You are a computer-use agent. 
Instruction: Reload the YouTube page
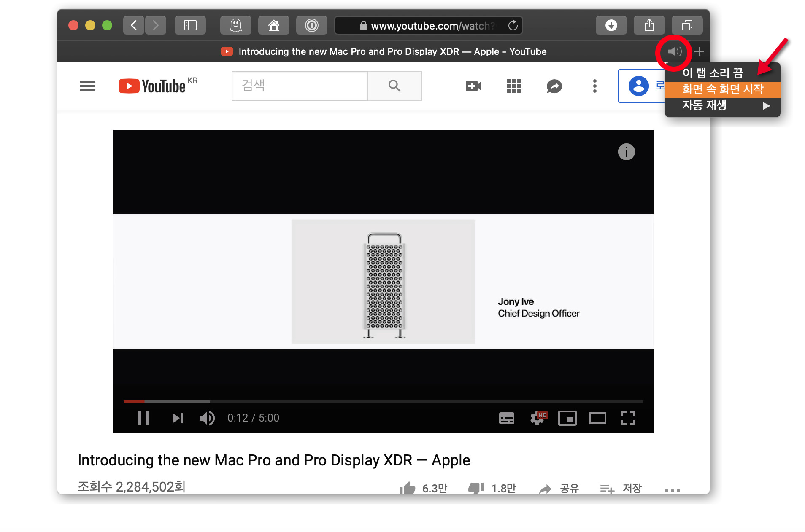click(x=513, y=26)
